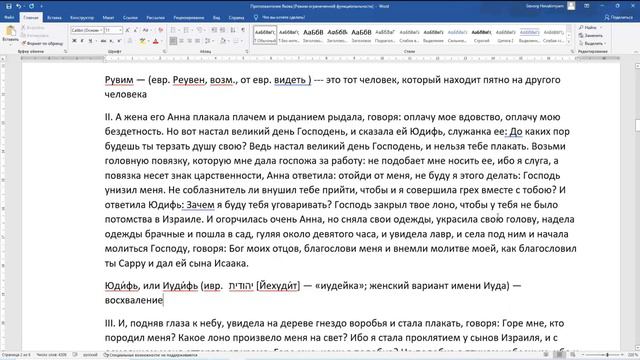Image resolution: width=640 pixels, height=360 pixels.
Task: Increase font size with the larger A icon
Action: [128, 31]
